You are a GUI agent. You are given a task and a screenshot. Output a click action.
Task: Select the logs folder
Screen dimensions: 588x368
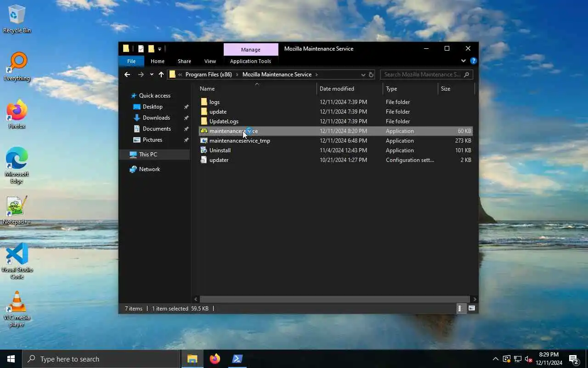tap(215, 102)
